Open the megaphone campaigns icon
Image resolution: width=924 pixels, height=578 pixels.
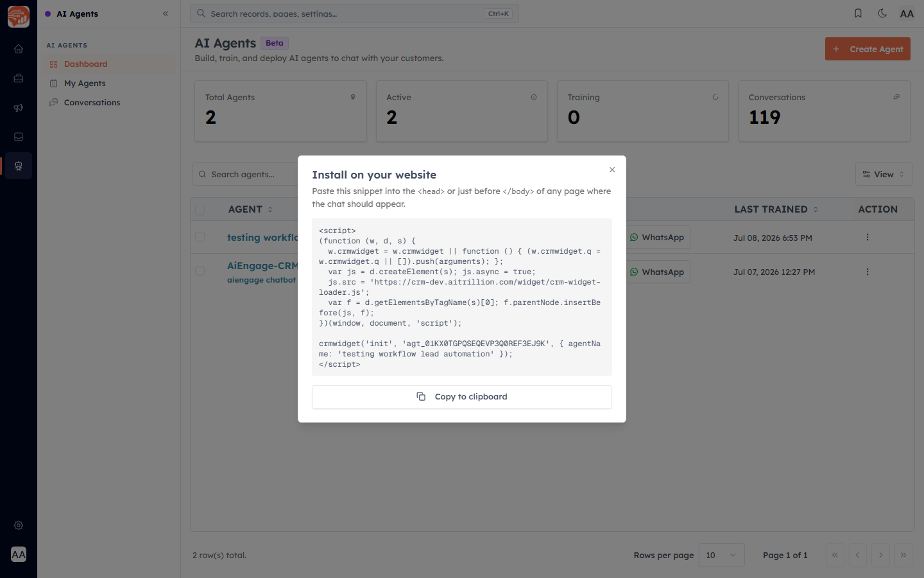point(19,108)
